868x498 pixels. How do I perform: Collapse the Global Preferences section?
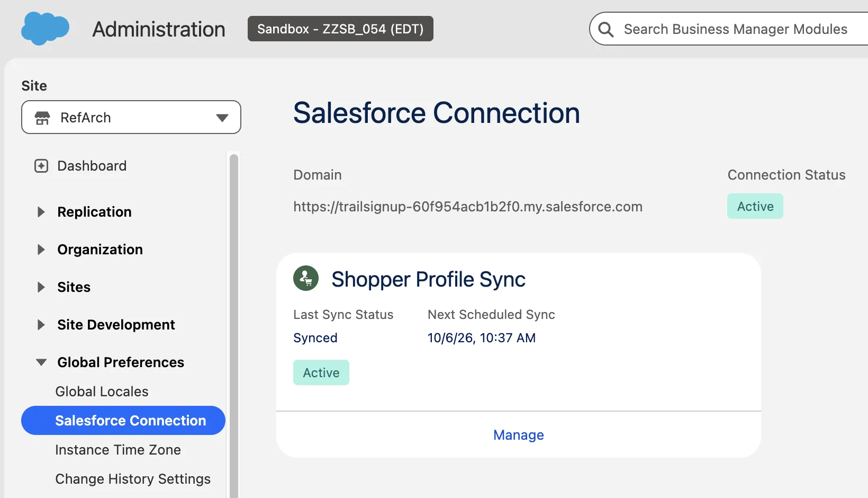[41, 362]
